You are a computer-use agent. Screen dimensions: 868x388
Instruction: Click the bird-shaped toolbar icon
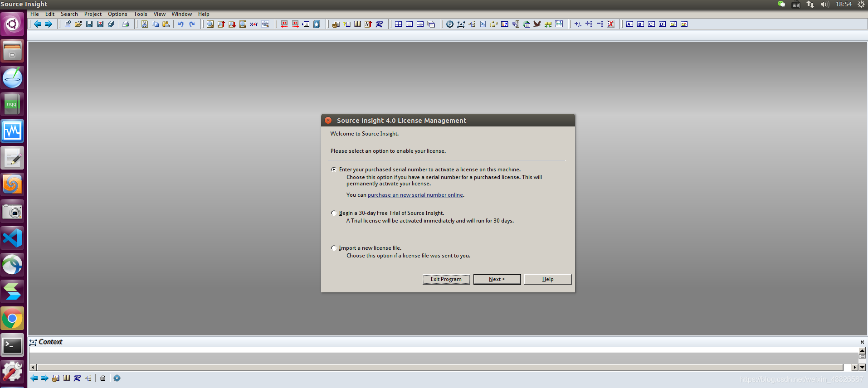pos(537,24)
